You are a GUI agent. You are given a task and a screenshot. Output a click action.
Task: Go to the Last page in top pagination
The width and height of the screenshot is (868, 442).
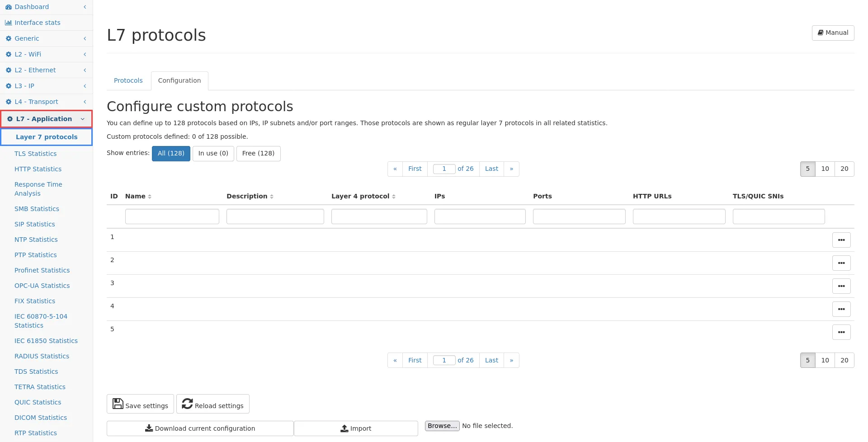click(x=491, y=169)
